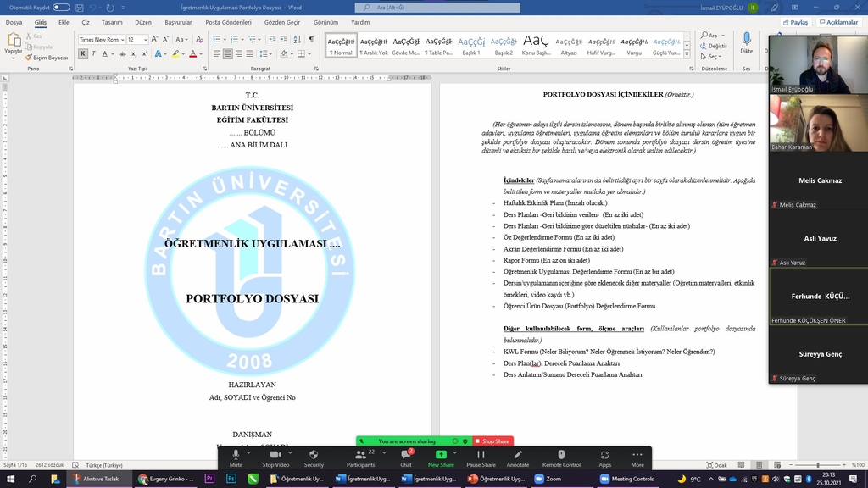Viewport: 868px width, 488px height.
Task: Click the Yapıştır paste icon
Action: [14, 41]
